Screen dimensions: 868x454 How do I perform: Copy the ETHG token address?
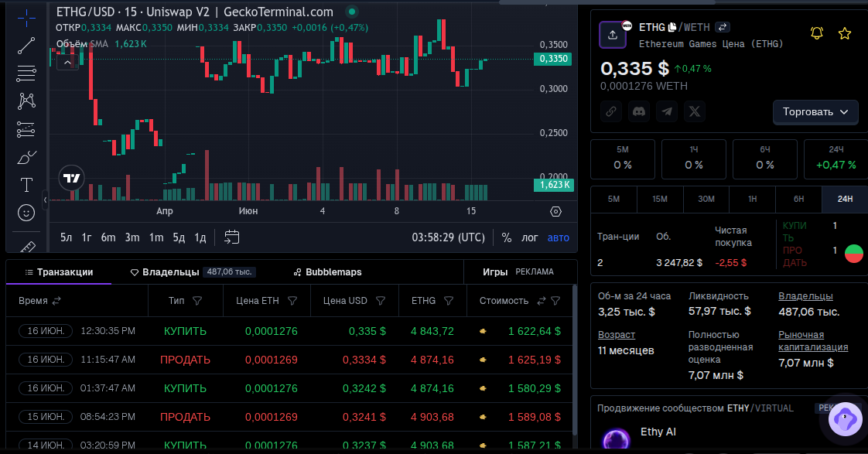(672, 27)
